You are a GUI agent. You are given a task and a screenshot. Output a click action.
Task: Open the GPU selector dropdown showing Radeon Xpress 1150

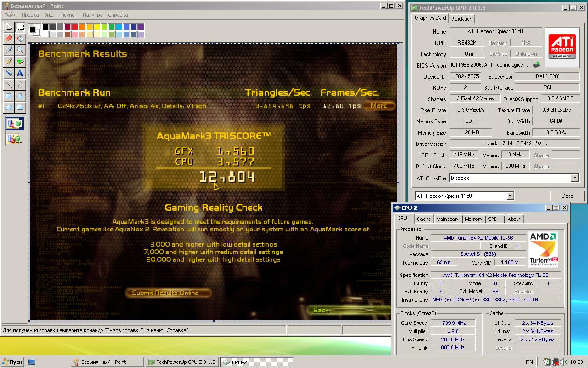pos(510,196)
